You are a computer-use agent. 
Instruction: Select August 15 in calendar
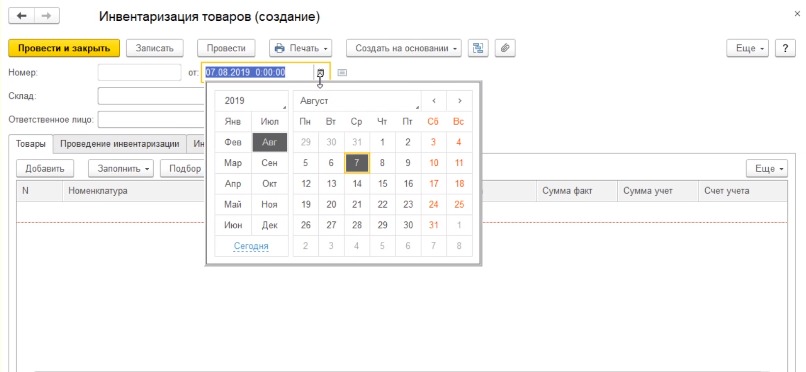coord(382,183)
